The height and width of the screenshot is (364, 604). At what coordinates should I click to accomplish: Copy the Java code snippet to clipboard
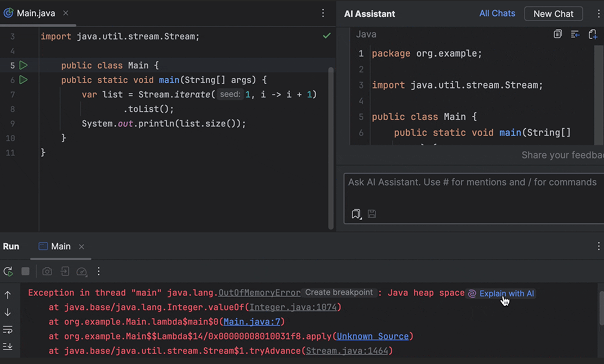[x=557, y=34]
